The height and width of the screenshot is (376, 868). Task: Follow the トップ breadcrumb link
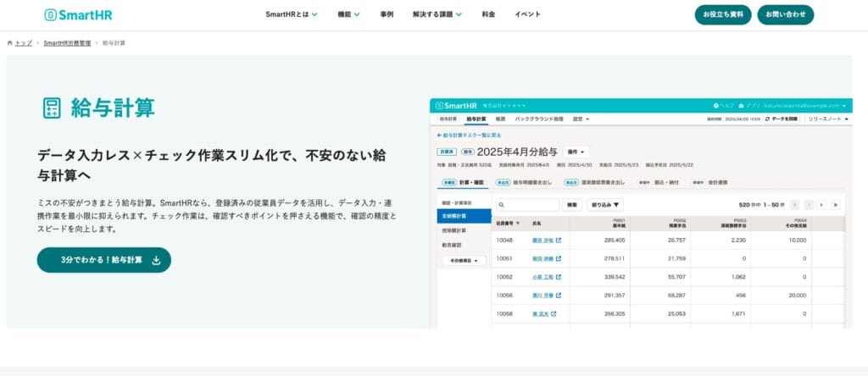(x=24, y=42)
